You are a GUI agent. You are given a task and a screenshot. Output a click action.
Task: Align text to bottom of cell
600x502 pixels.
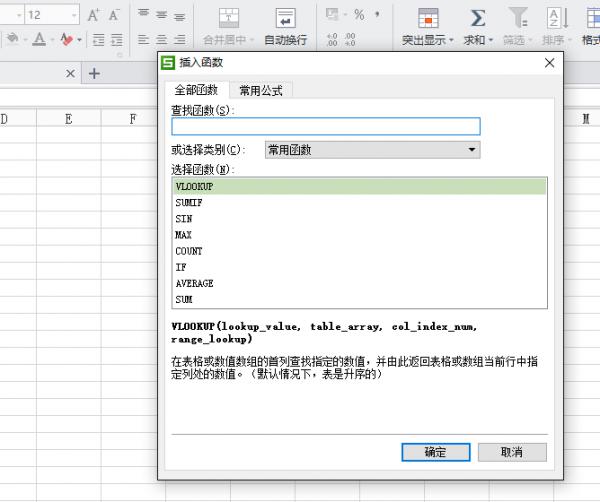(179, 16)
